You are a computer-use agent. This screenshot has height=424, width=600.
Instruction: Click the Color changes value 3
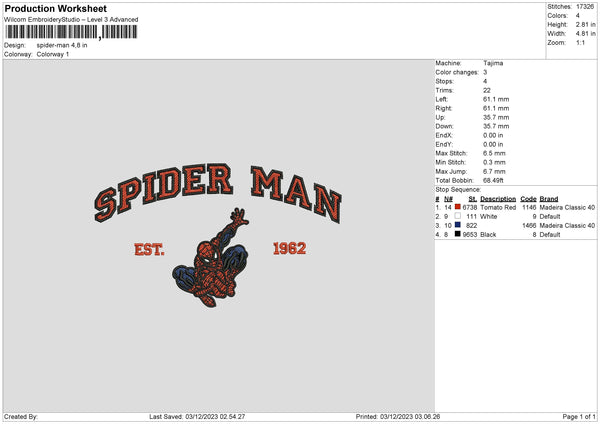pos(485,72)
